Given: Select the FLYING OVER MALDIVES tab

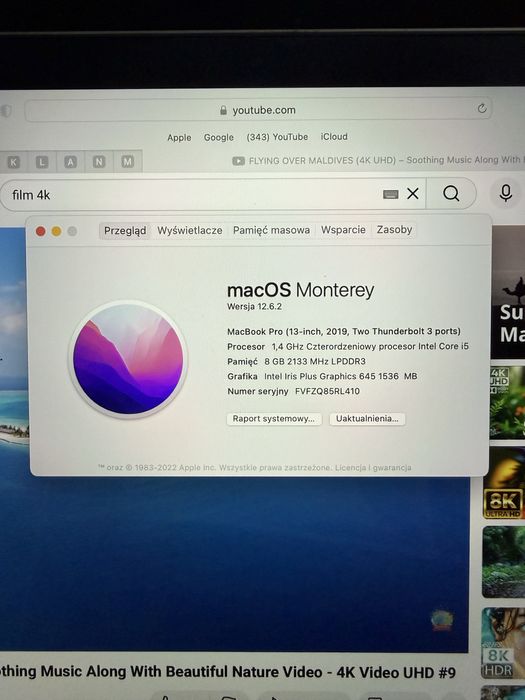Looking at the screenshot, I should (x=377, y=160).
